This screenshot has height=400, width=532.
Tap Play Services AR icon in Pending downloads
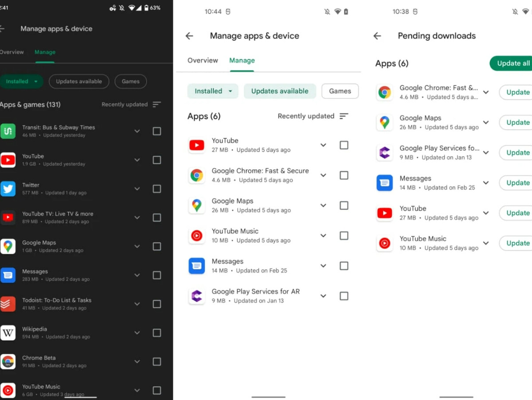(384, 153)
